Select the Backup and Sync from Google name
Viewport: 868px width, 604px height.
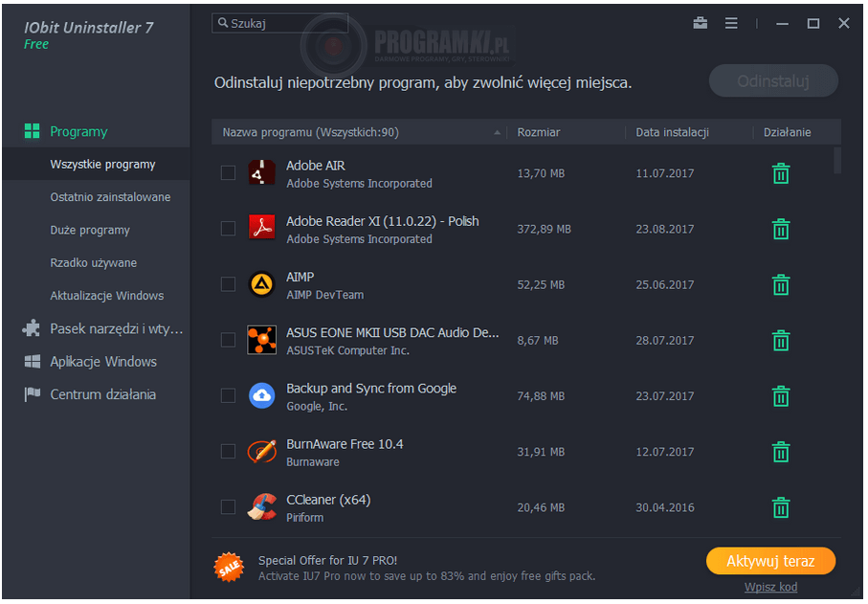point(371,388)
